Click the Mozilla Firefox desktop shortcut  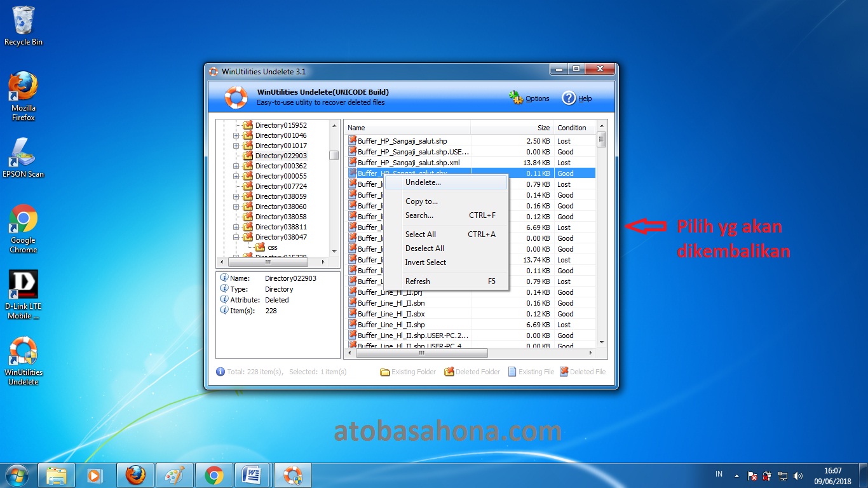(x=24, y=96)
